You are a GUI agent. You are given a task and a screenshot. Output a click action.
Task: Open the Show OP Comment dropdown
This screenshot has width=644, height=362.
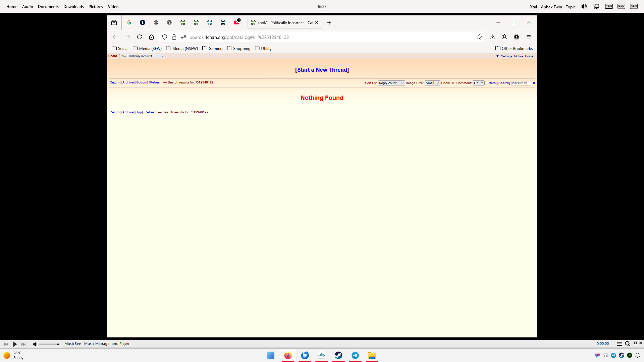[x=478, y=83]
